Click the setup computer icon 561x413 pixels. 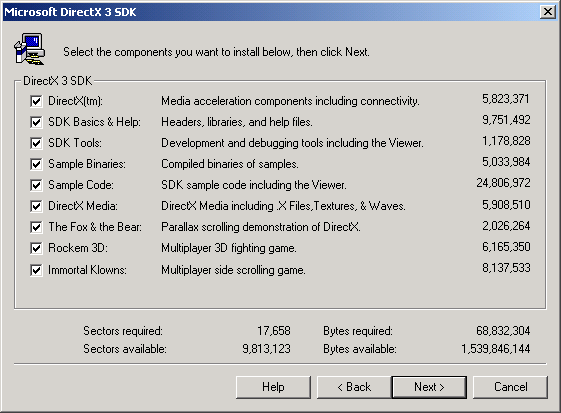click(29, 49)
